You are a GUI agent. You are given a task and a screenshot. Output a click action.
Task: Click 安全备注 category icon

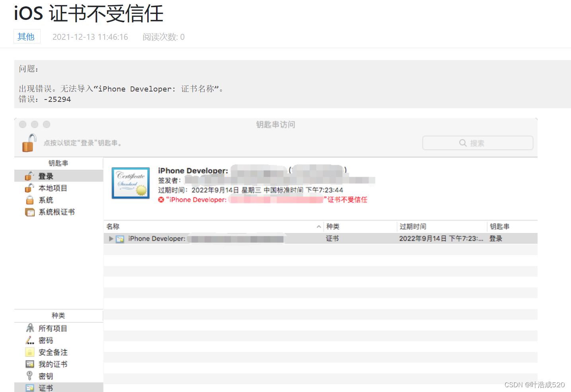(30, 352)
